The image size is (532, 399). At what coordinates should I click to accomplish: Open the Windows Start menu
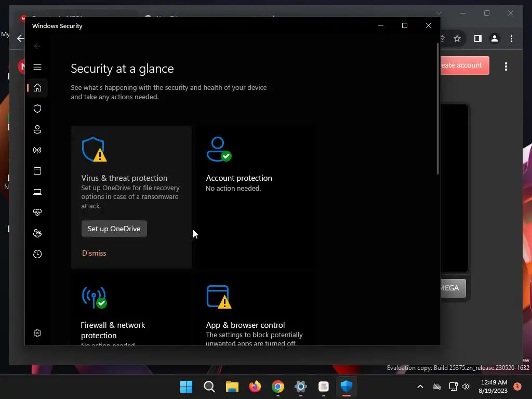[186, 387]
